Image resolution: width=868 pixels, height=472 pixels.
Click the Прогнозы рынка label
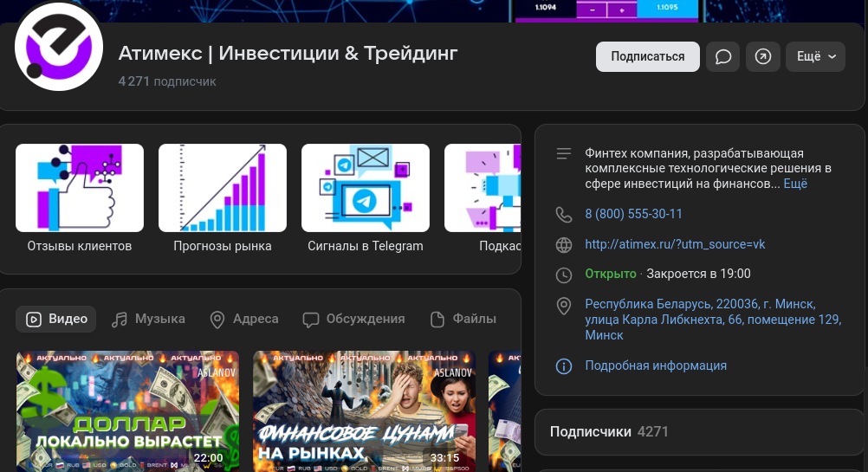tap(223, 246)
